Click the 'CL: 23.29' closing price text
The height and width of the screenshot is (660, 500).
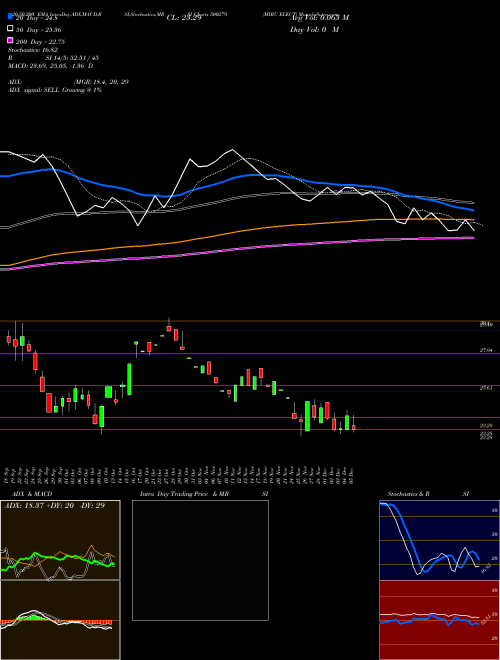click(184, 18)
